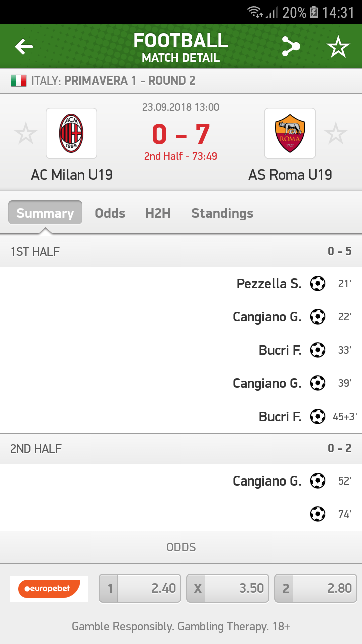The image size is (362, 644).
Task: Favorite AC Milan U19 team star
Action: coord(25,134)
